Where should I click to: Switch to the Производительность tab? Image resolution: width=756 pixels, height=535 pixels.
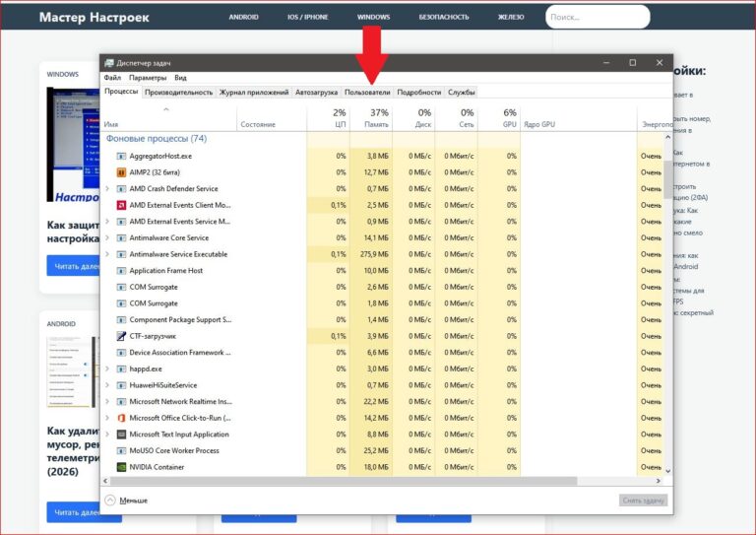click(x=178, y=93)
